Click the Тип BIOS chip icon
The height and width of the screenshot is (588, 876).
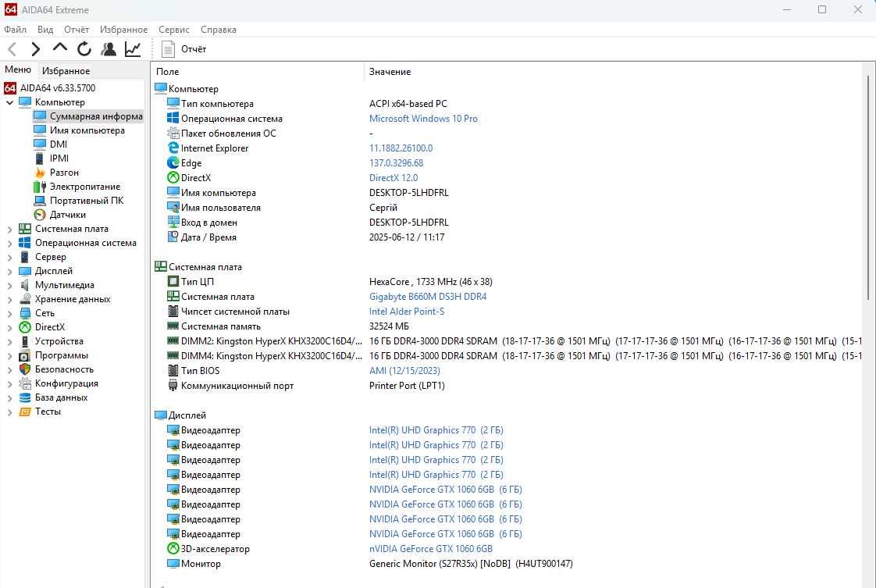click(x=173, y=370)
